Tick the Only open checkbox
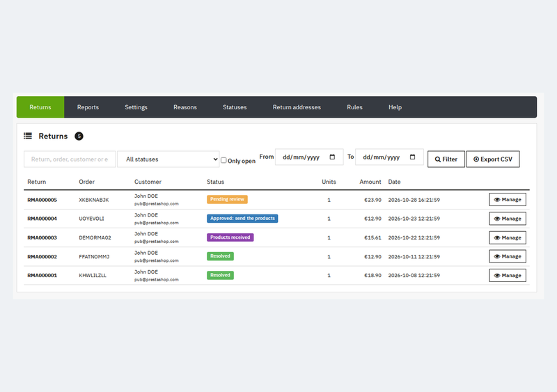Viewport: 557px width, 392px height. (223, 160)
